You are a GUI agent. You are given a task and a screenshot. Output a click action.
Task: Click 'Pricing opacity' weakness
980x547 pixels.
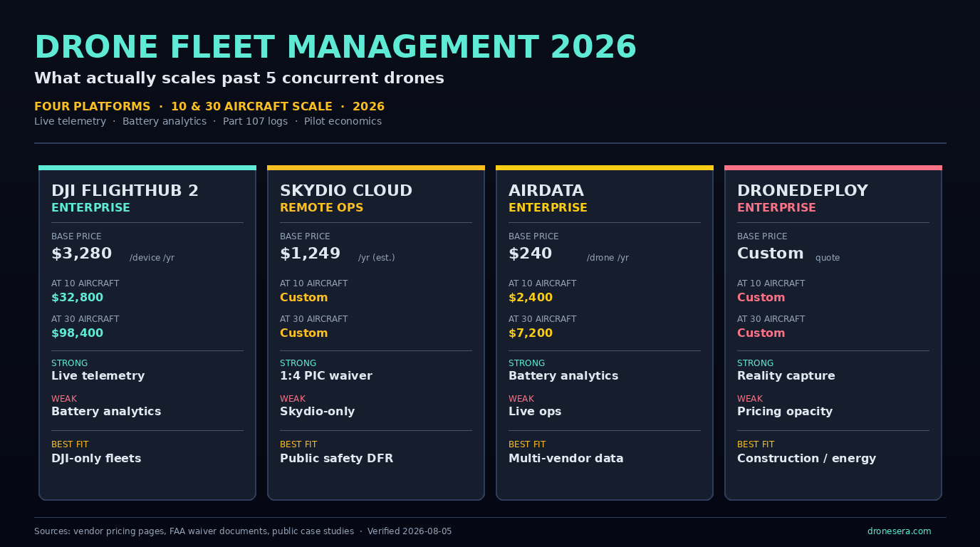(x=785, y=412)
